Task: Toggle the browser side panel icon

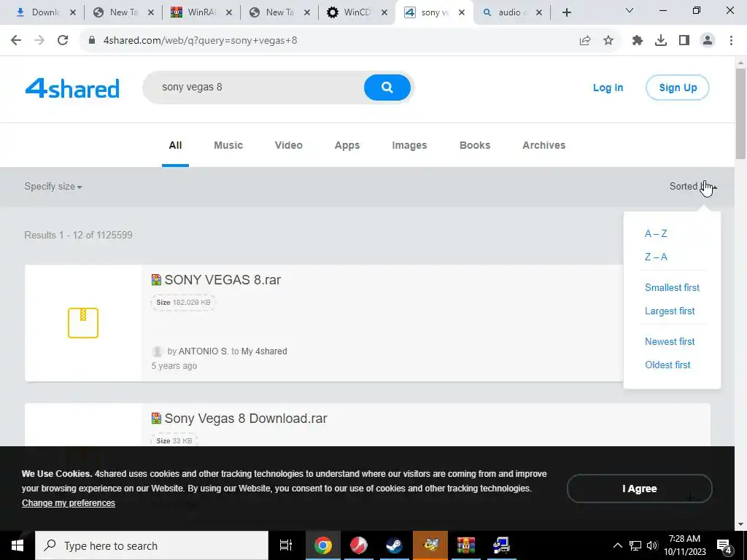Action: coord(684,41)
